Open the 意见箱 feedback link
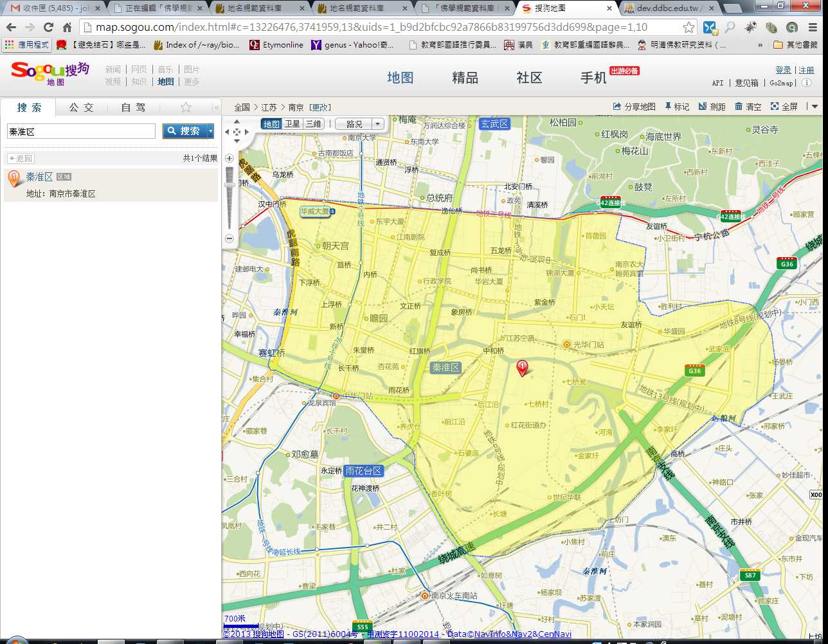Image resolution: width=828 pixels, height=644 pixels. [746, 83]
